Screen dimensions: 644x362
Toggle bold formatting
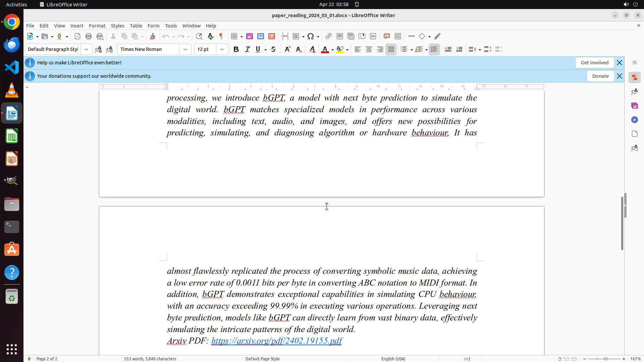click(236, 49)
